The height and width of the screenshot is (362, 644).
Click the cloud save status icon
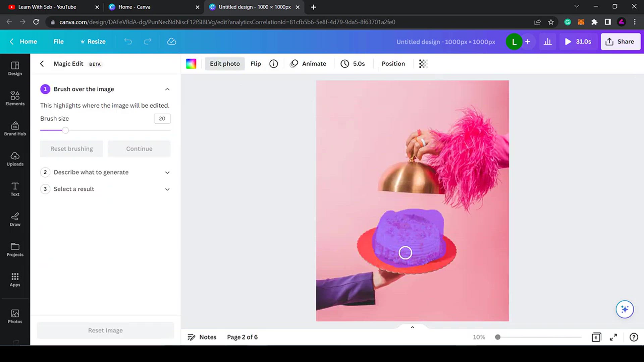172,41
